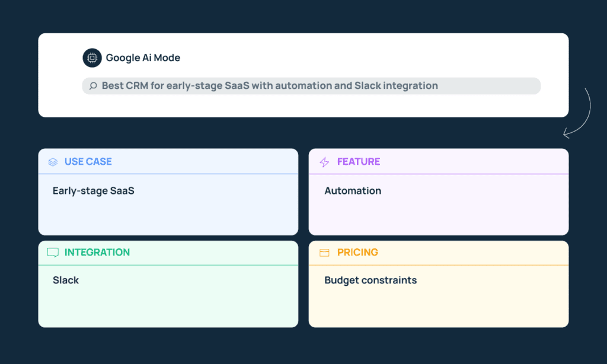Click the Automation entry
607x364 pixels.
coord(353,191)
